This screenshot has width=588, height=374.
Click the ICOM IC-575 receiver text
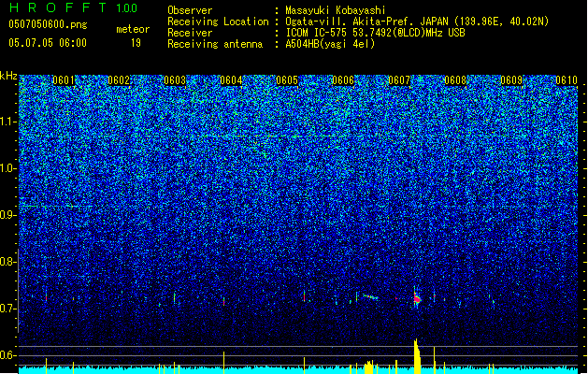pyautogui.click(x=375, y=33)
